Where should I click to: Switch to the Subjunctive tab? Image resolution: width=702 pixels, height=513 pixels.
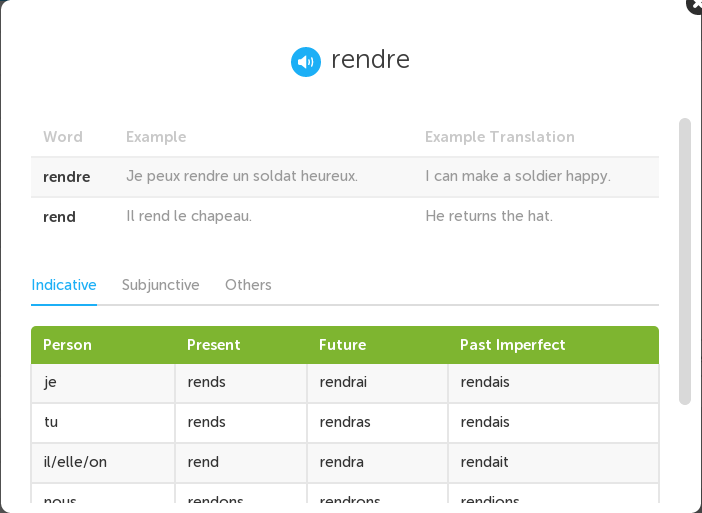coord(160,285)
